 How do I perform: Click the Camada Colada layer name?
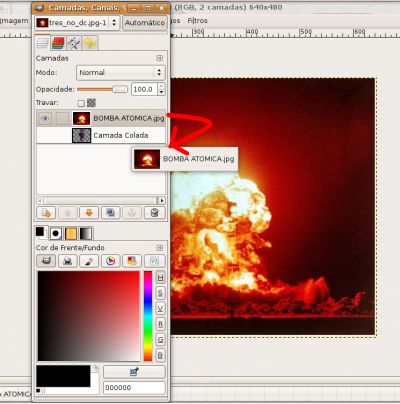coord(121,135)
